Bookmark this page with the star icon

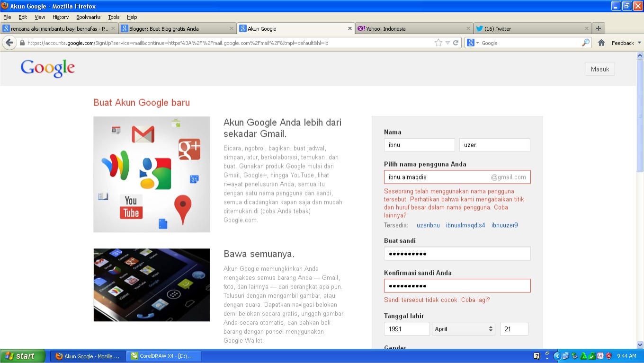click(x=438, y=43)
